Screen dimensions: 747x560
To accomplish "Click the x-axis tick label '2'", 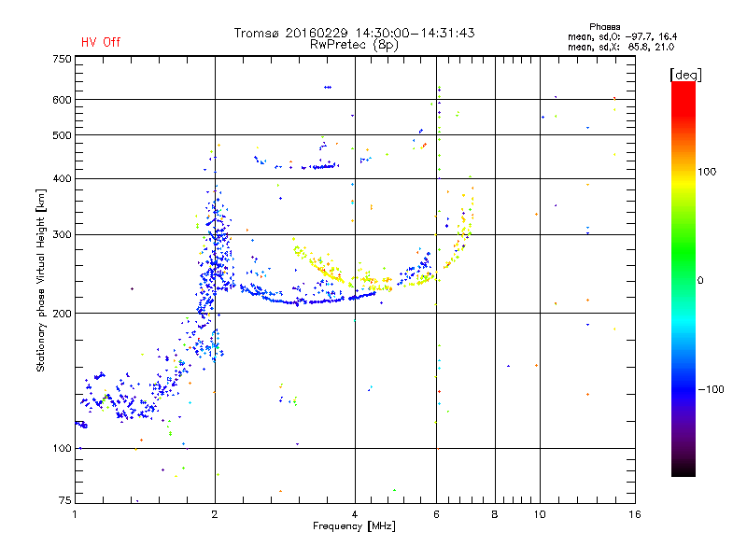I will coord(215,514).
